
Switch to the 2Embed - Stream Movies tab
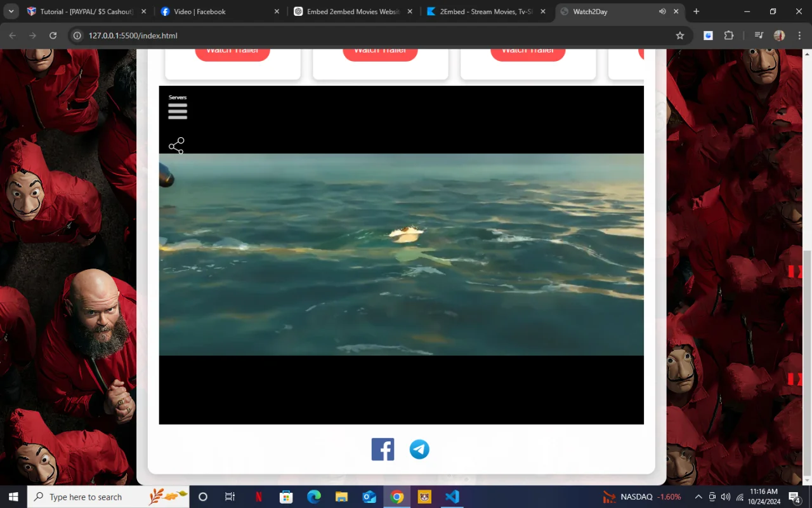click(x=487, y=11)
